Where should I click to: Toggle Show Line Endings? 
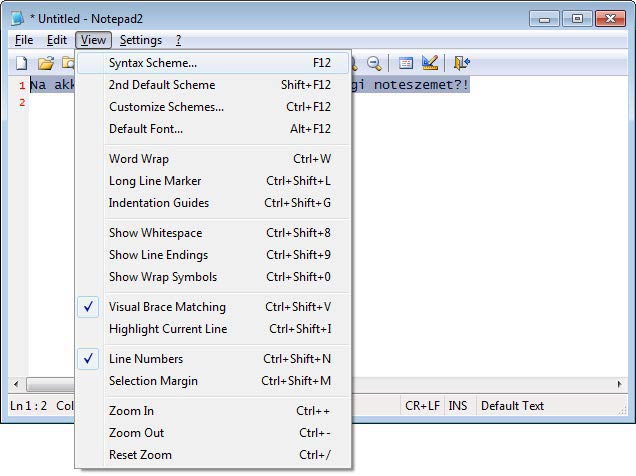coord(213,254)
